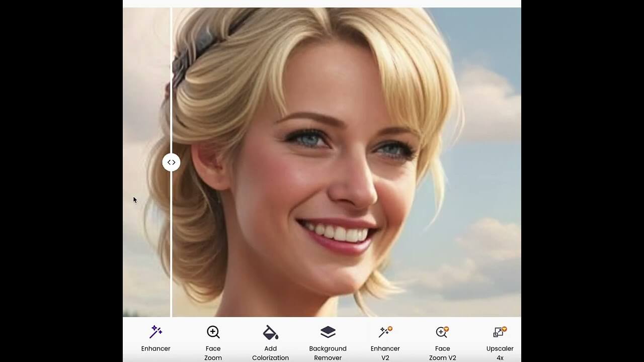
Task: Choose the Add Colorization paint bucket icon
Action: pyautogui.click(x=270, y=332)
